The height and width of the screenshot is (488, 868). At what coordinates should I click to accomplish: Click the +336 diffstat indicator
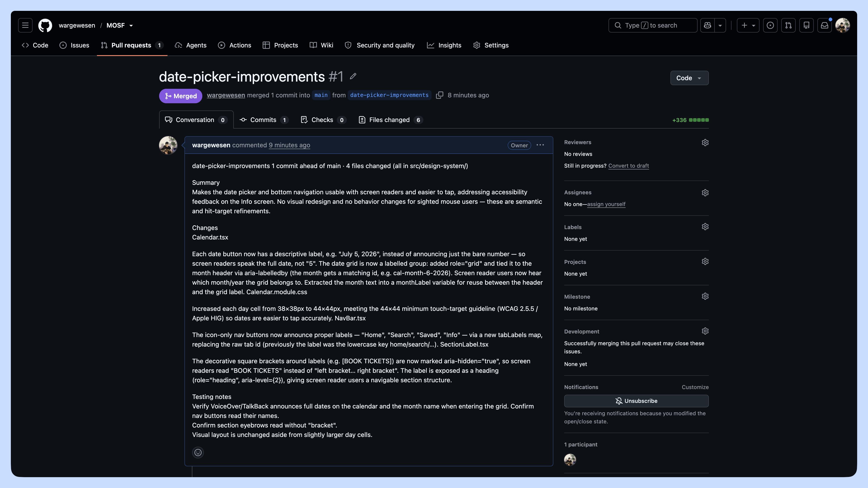[690, 120]
